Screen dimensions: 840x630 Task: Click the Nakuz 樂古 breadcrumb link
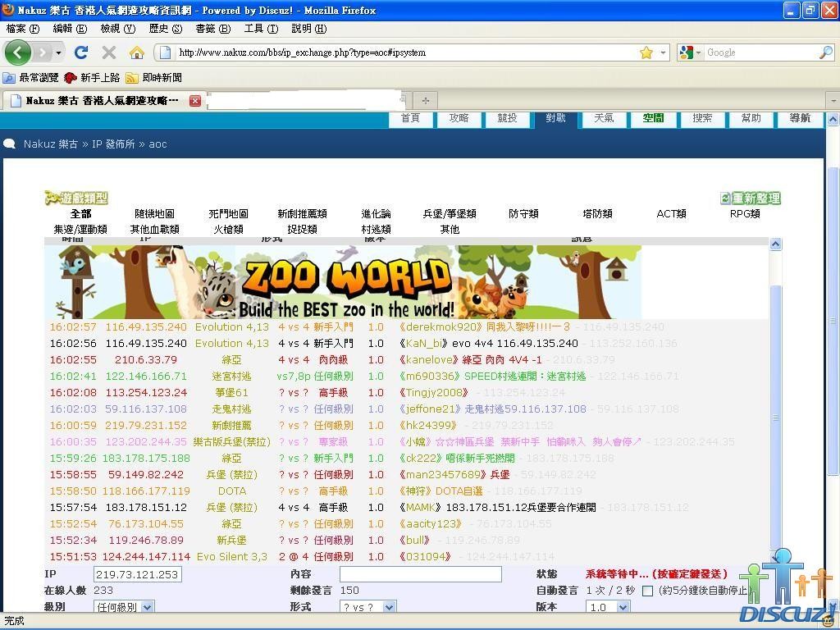click(x=51, y=144)
